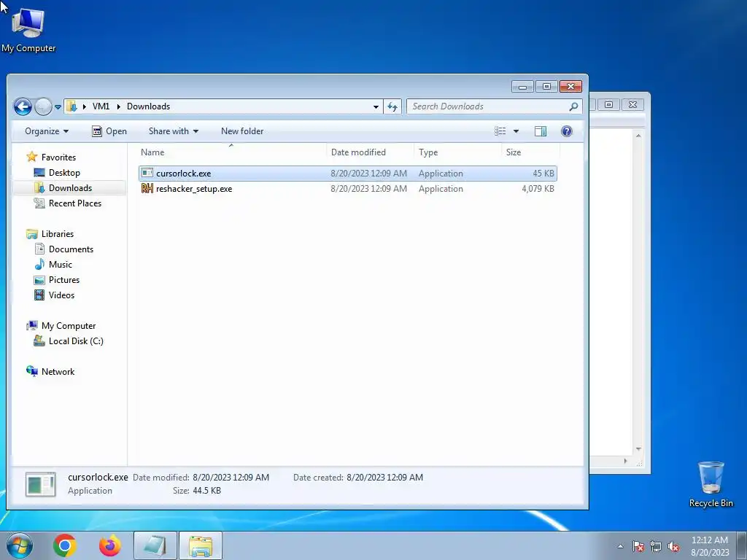747x560 pixels.
Task: Show hidden system tray icons
Action: point(620,546)
